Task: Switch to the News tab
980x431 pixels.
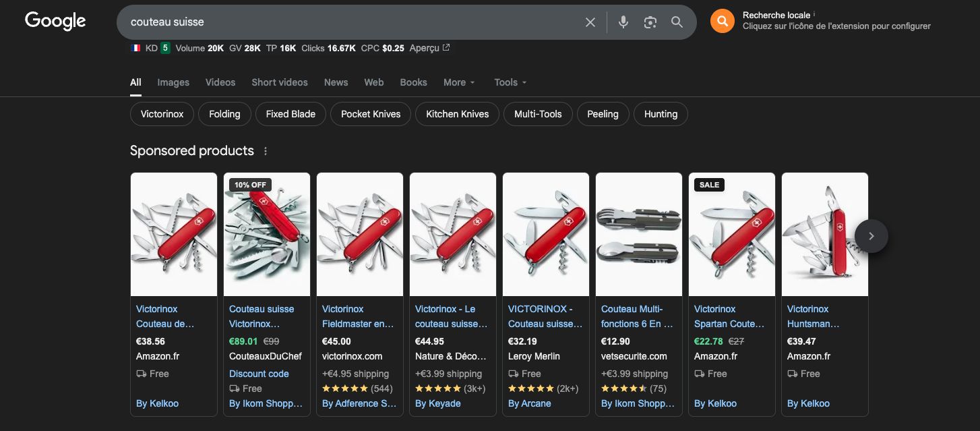Action: pyautogui.click(x=336, y=82)
